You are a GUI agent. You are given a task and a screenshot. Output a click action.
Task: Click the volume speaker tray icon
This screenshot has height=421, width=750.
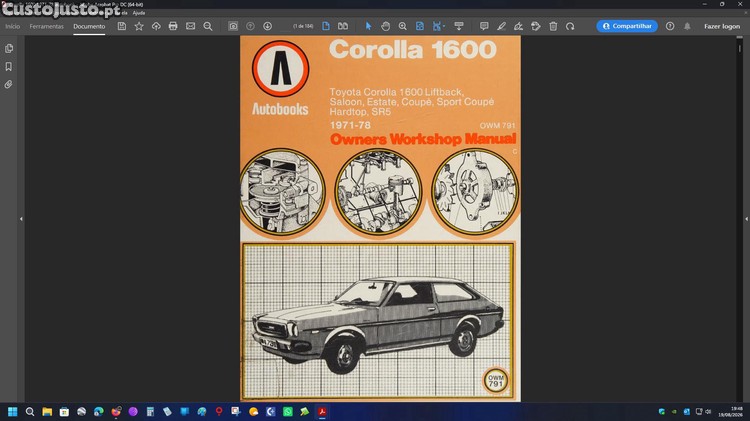(x=708, y=411)
